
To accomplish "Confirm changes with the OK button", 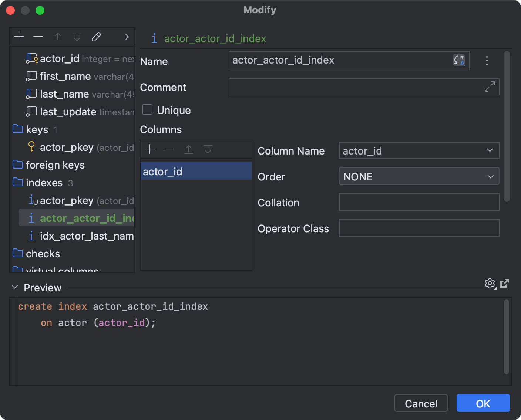I will pos(483,403).
